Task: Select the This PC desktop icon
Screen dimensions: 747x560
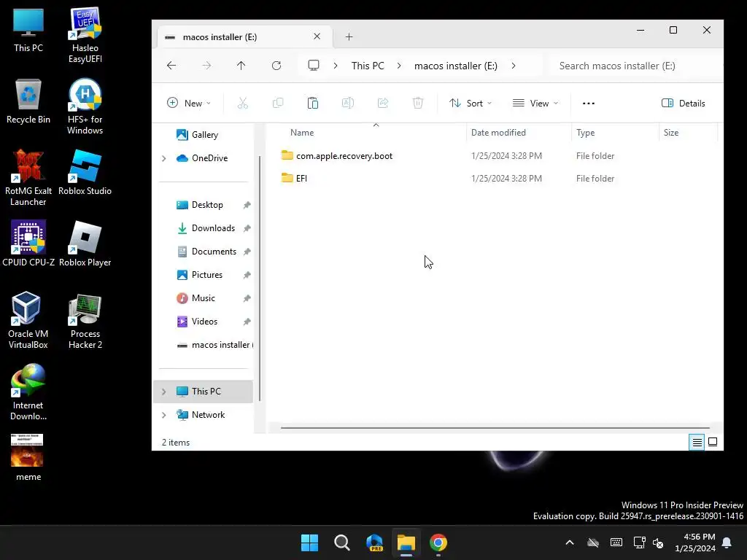Action: (28, 29)
